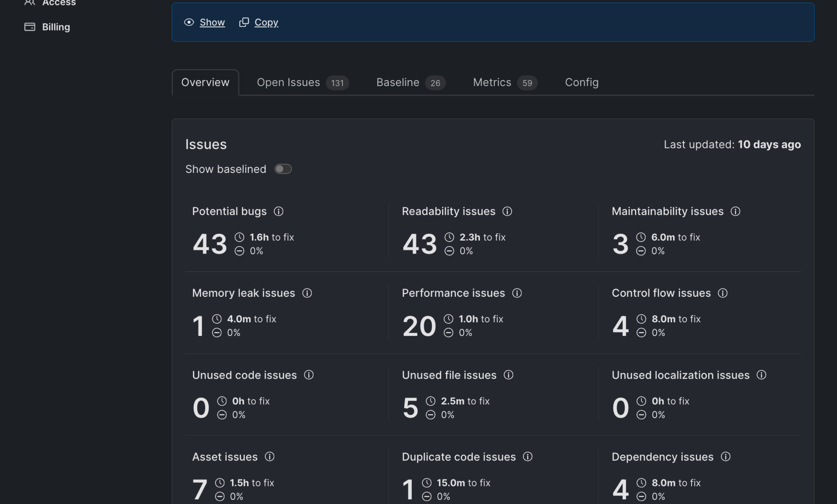Click the 26 count badge on Baseline
837x504 pixels.
[x=435, y=83]
